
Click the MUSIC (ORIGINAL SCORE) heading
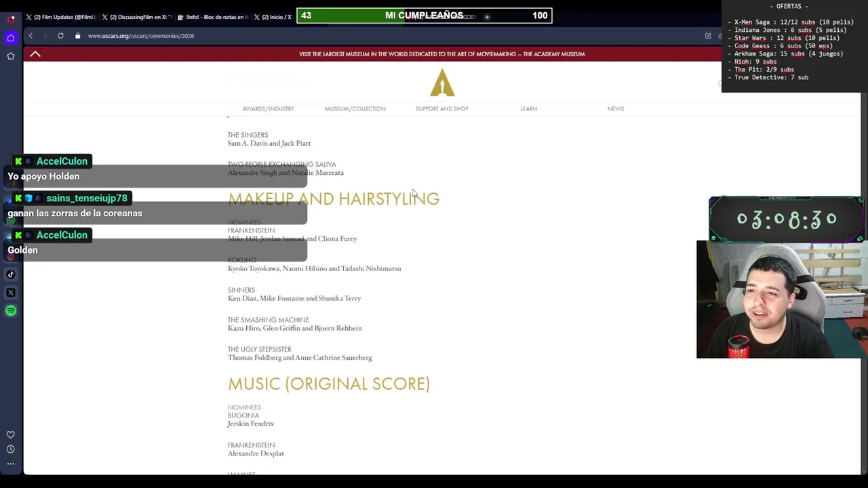click(x=329, y=384)
